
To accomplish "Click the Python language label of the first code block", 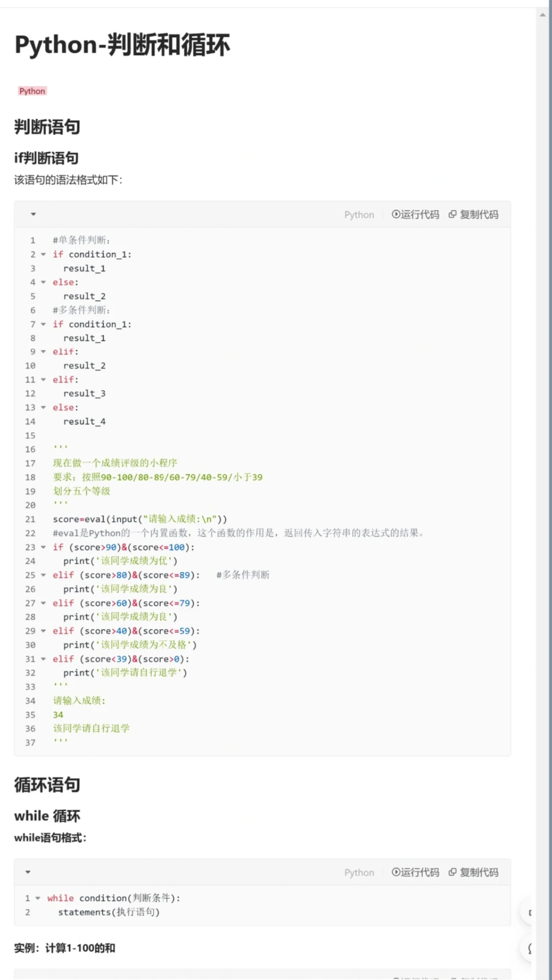I will click(359, 215).
